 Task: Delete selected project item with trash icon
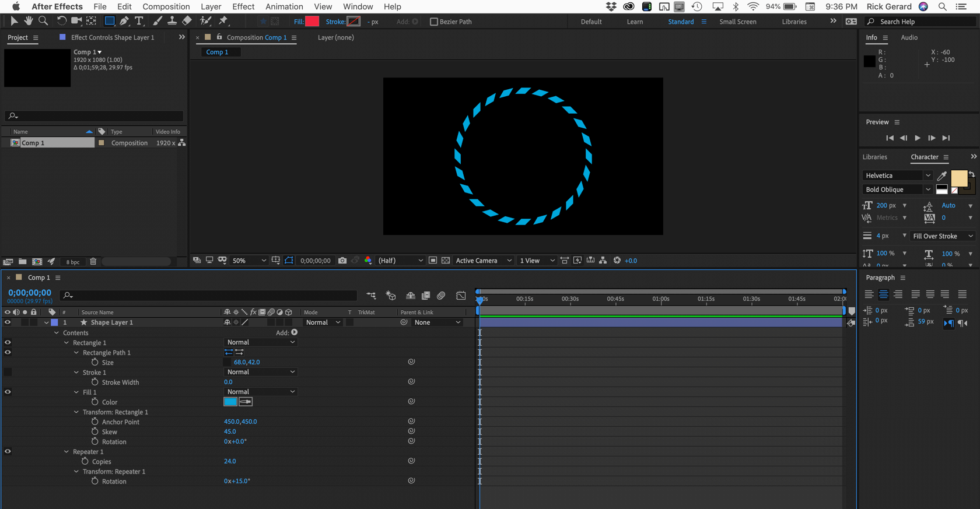click(x=93, y=262)
